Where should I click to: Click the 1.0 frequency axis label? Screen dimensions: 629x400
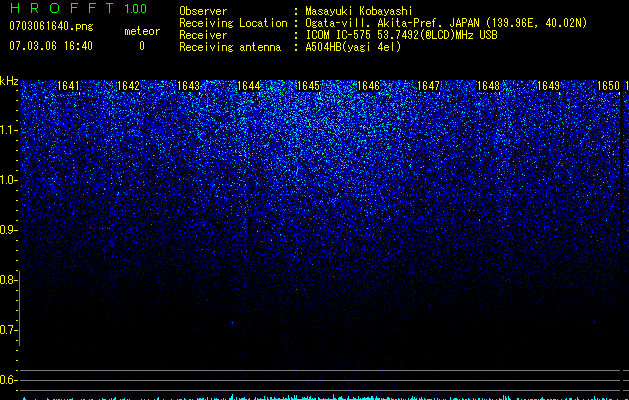(x=9, y=180)
